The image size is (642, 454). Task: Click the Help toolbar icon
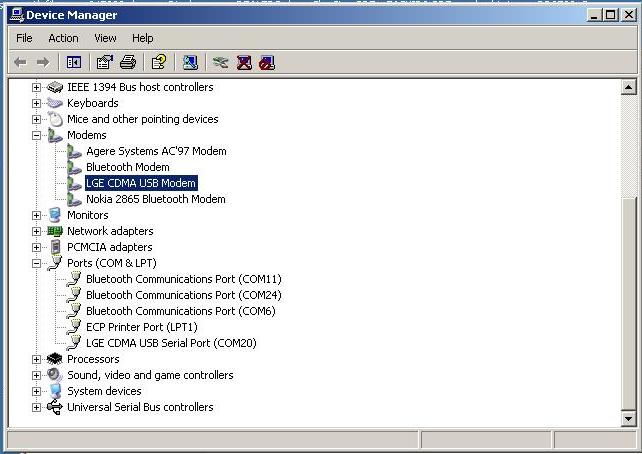[x=158, y=62]
